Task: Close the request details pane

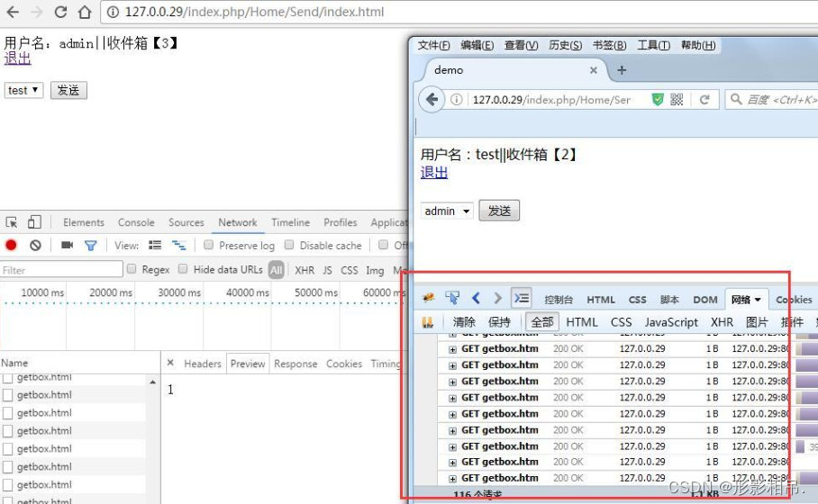Action: click(170, 363)
